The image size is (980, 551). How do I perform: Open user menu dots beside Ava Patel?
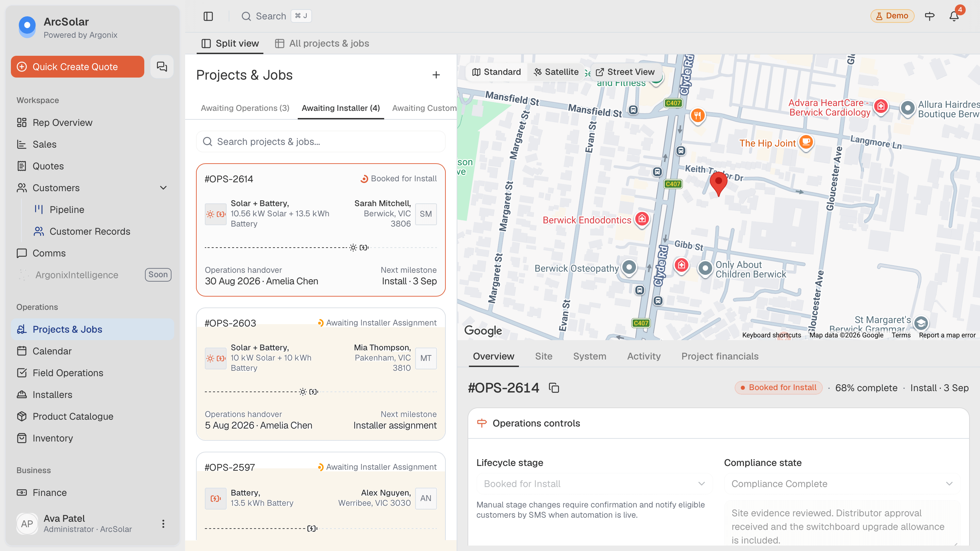point(163,524)
